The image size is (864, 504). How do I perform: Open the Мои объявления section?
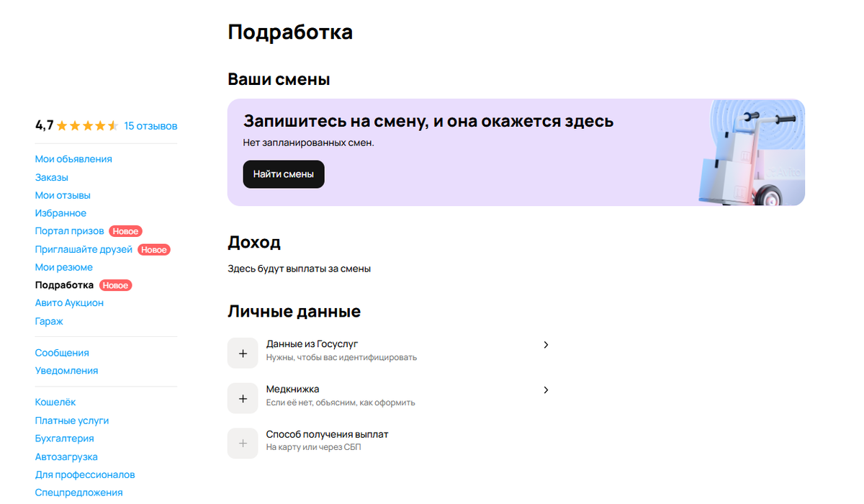pos(73,158)
